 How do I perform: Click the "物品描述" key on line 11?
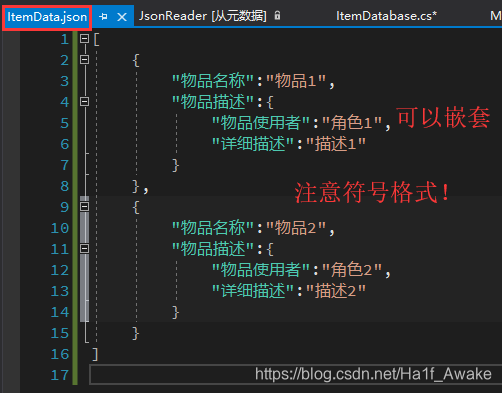(x=213, y=249)
